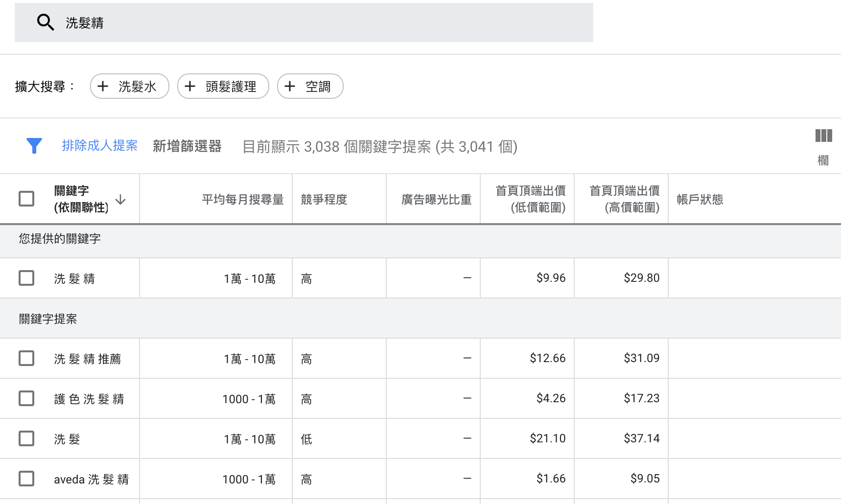Click the $29.80 high bid value
Viewport: 841px width, 504px height.
point(642,278)
